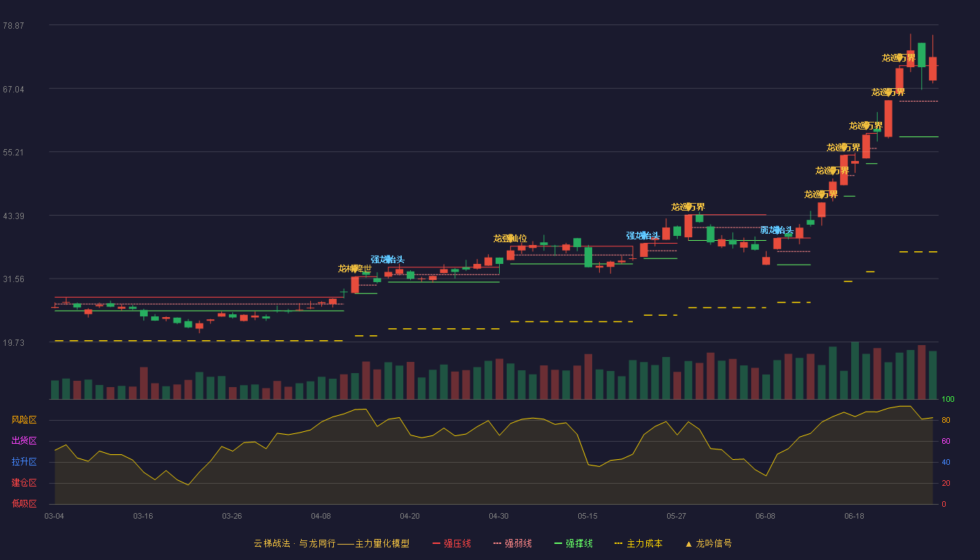Click the 拉升区 zone label
This screenshot has height=560, width=980.
tap(24, 462)
